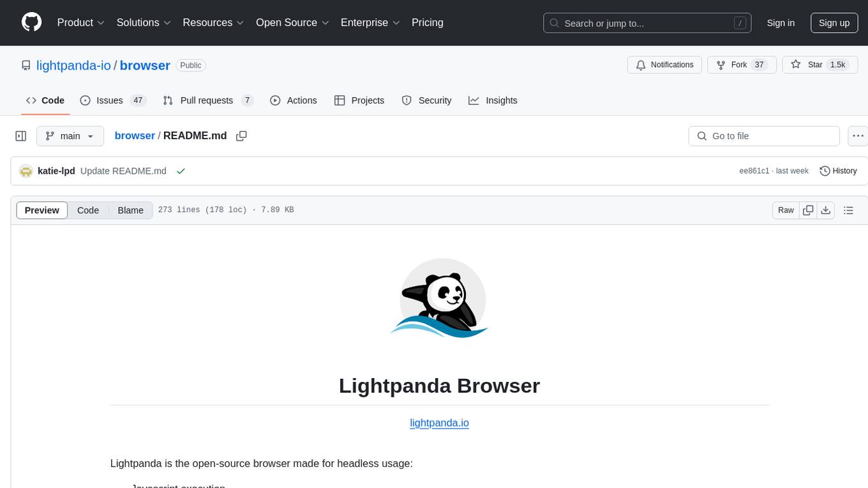The height and width of the screenshot is (488, 868).
Task: Open katie-lpd's avatar
Action: click(x=26, y=171)
